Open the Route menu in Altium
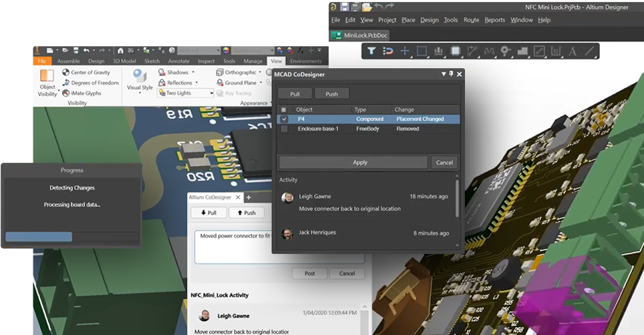644x335 pixels. pos(471,20)
